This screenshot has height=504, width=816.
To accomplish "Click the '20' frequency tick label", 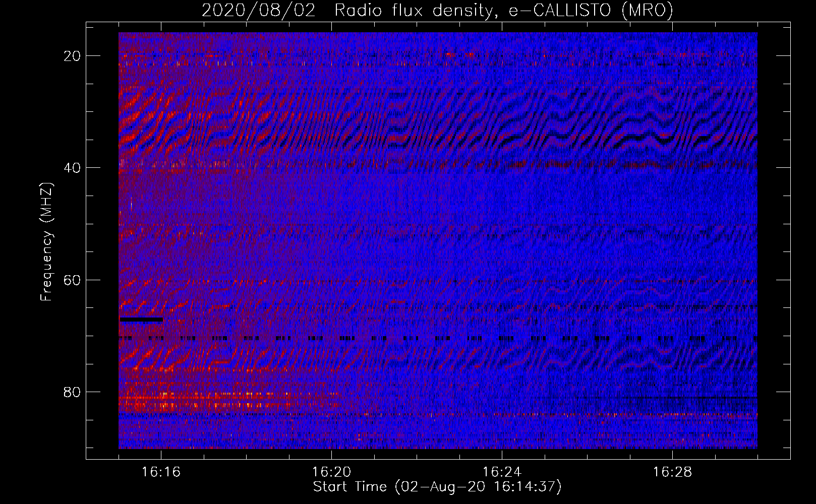I will click(73, 56).
